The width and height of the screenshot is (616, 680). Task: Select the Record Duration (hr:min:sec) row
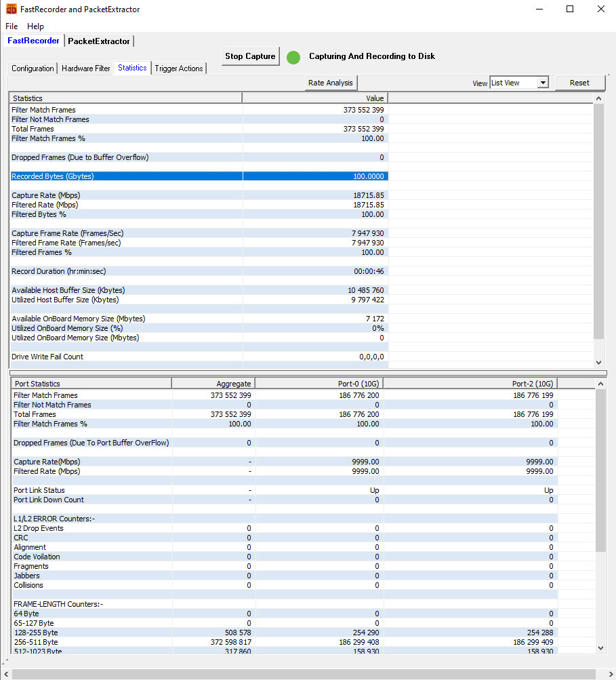(199, 271)
